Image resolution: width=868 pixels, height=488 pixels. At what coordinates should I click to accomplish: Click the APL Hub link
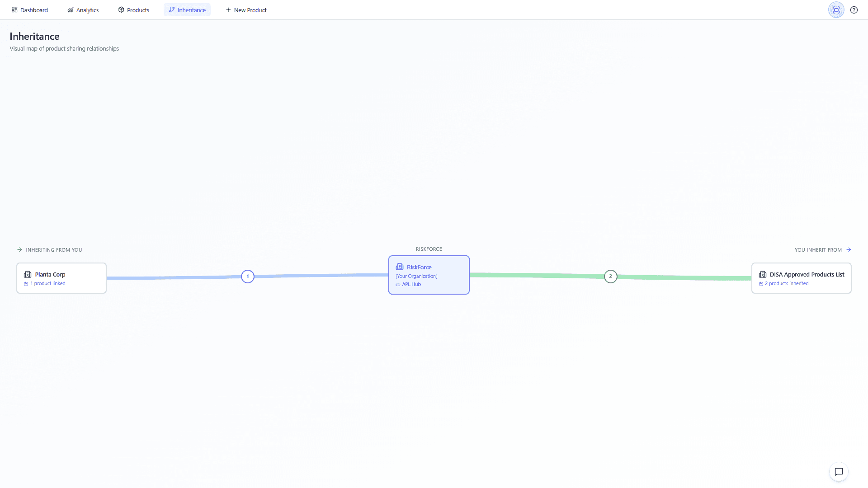pyautogui.click(x=411, y=284)
